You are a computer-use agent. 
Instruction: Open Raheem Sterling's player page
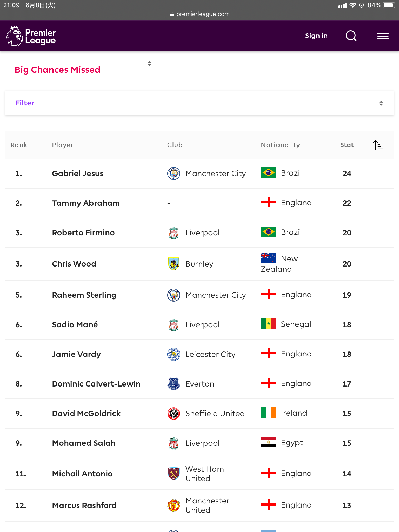[x=84, y=295]
